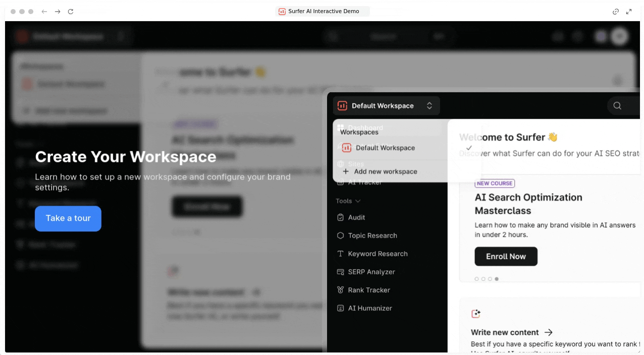Click the Create Your Workspace heading
Screen dimensions: 644x355
point(126,157)
